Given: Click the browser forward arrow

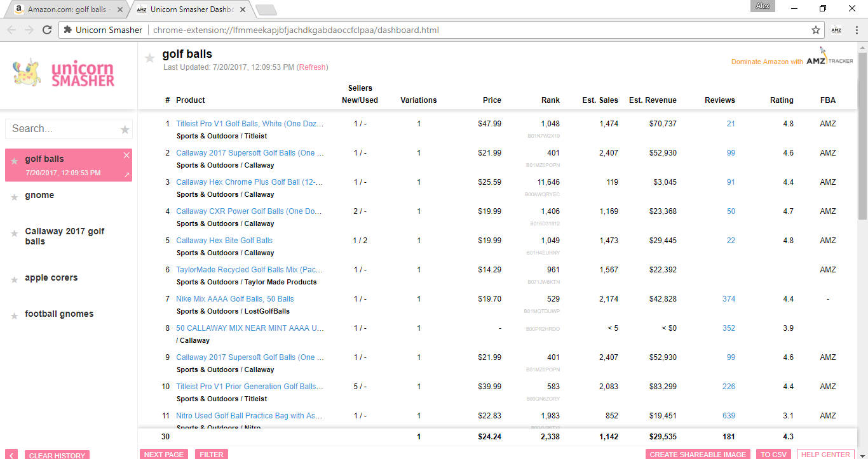Looking at the screenshot, I should click(29, 30).
